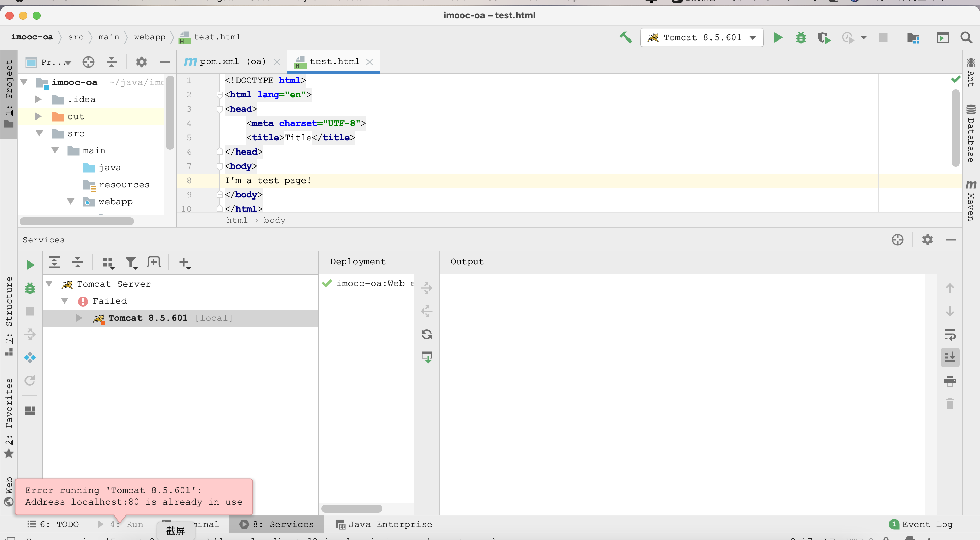This screenshot has height=540, width=980.
Task: Open the Project view mode dropdown
Action: (x=48, y=62)
